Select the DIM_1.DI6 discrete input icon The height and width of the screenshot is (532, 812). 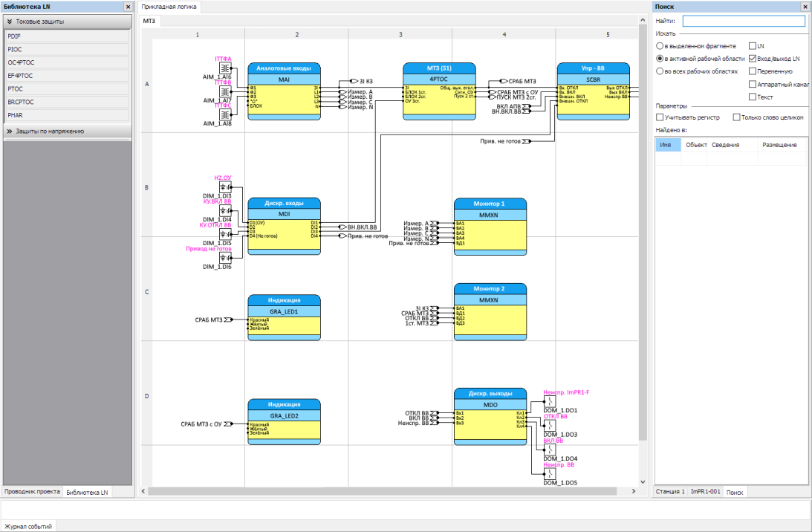[x=224, y=257]
